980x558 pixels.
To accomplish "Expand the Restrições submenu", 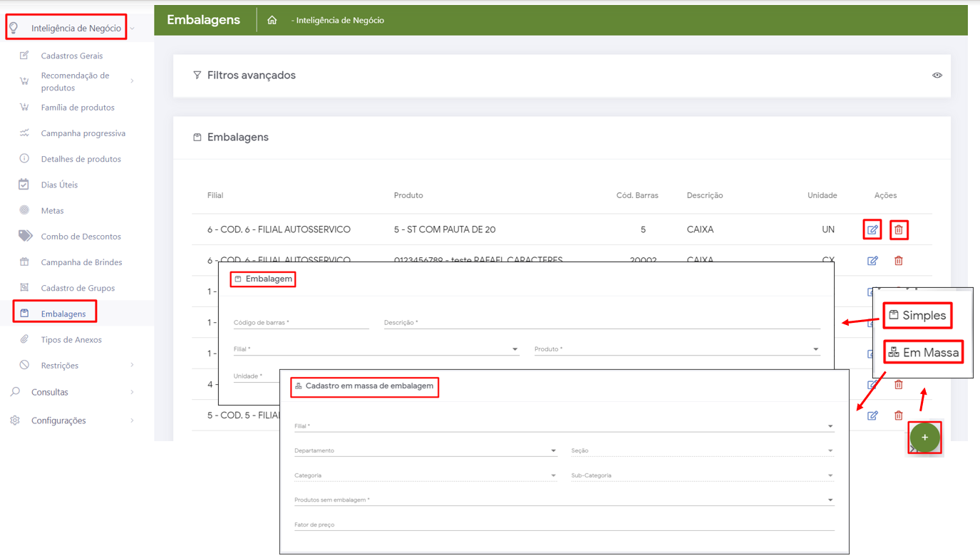I will click(x=133, y=366).
